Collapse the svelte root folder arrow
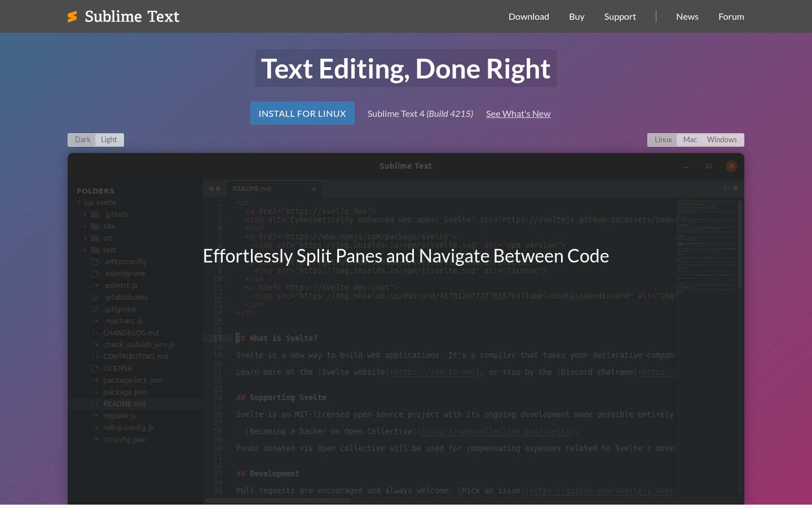Image resolution: width=812 pixels, height=508 pixels. [79, 203]
